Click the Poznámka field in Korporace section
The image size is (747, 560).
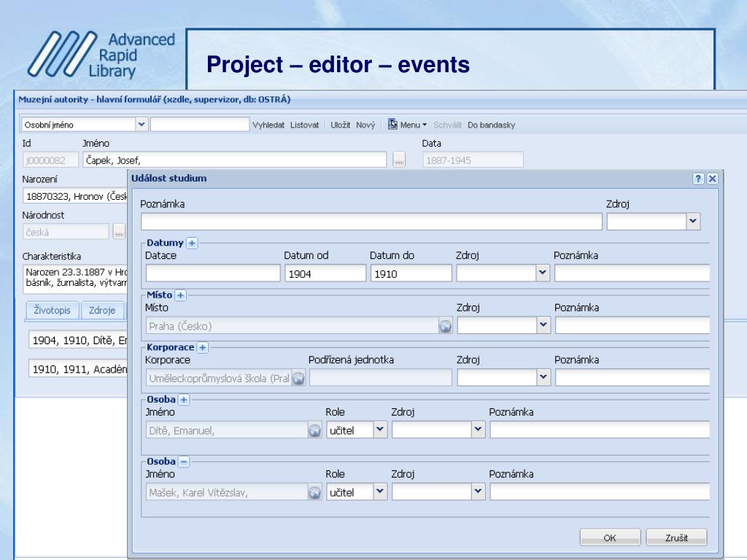[632, 378]
